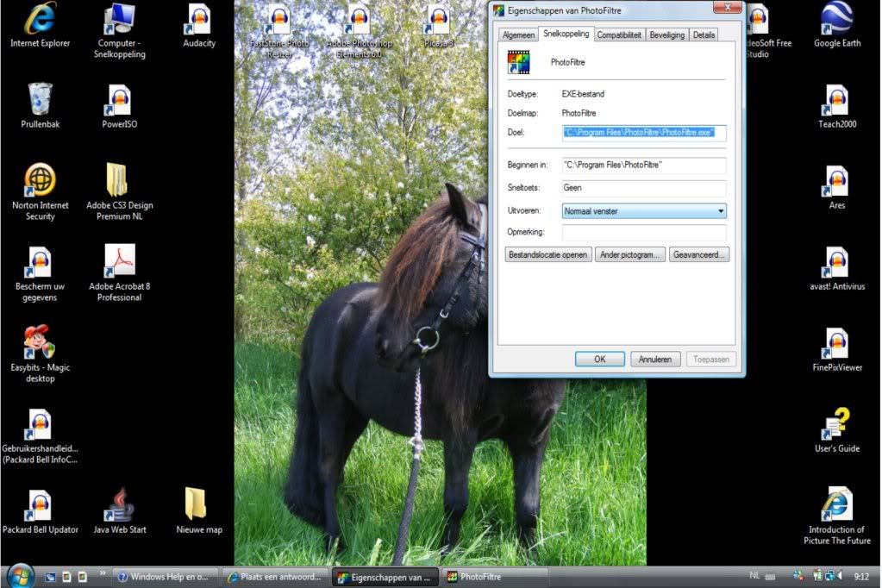Switch to the Algemeen tab
Screen dimensions: 882x588
coord(518,35)
